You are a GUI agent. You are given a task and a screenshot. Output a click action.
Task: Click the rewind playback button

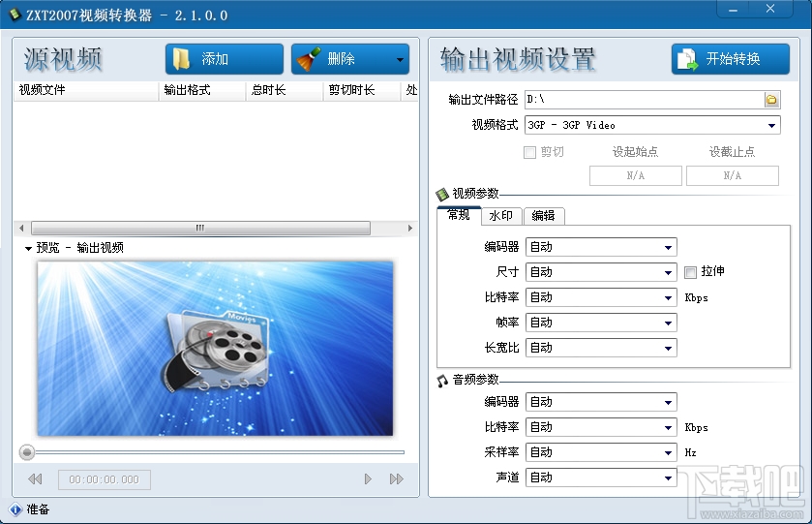point(35,479)
